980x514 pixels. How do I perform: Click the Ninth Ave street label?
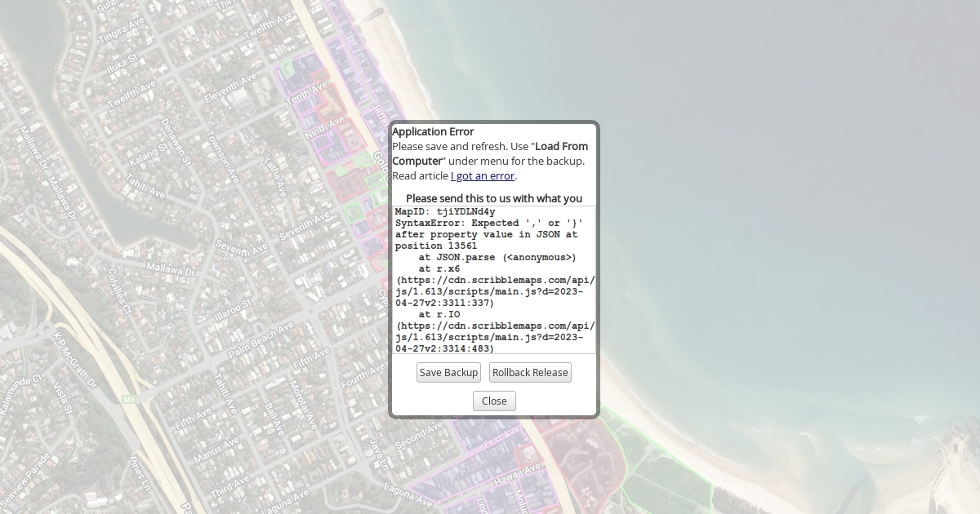(x=324, y=128)
